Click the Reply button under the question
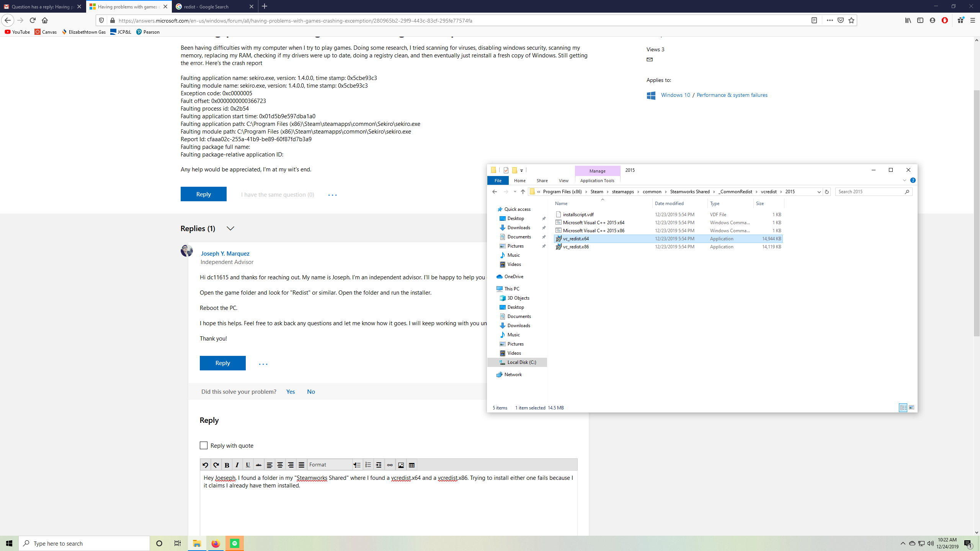 [x=203, y=194]
